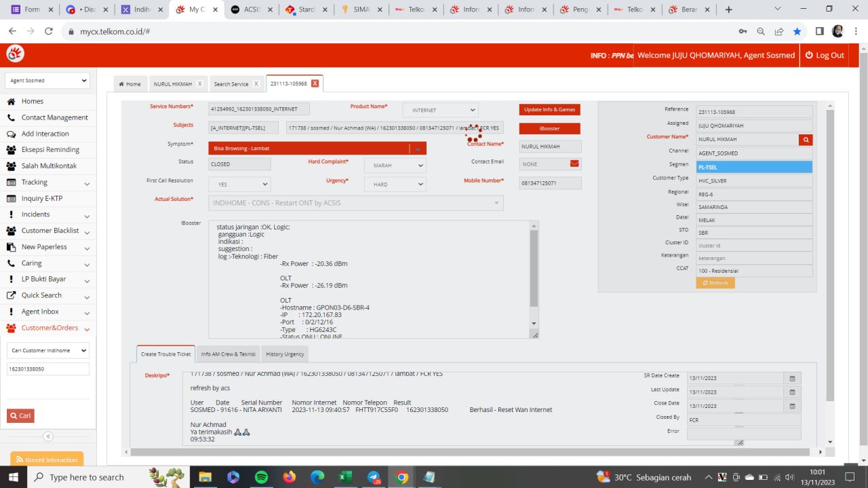The image size is (868, 488).
Task: Open Inquiry E-KTP sidebar item
Action: pos(42,198)
